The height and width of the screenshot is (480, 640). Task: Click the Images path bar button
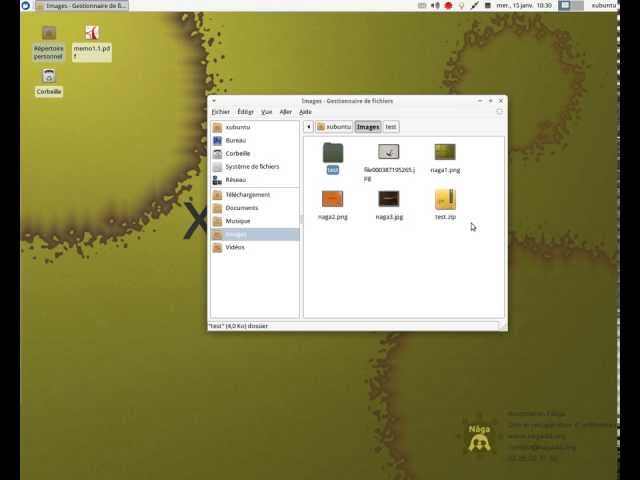(368, 127)
